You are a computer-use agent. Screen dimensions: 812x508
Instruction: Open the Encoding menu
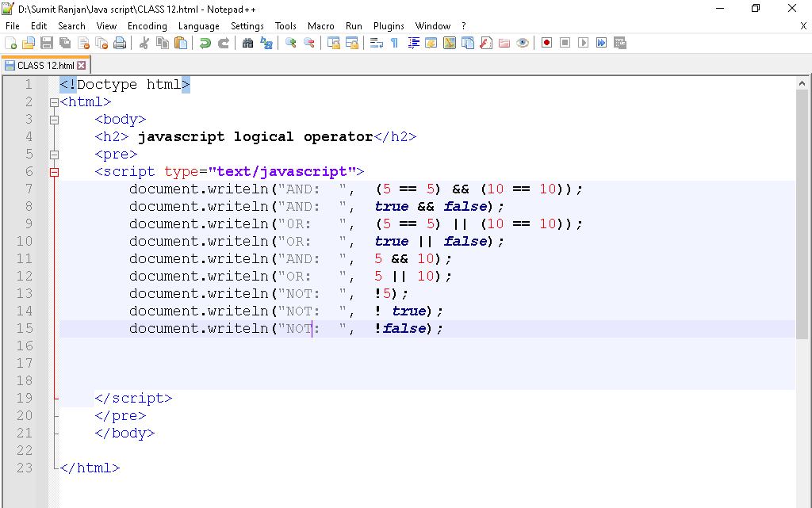click(147, 26)
